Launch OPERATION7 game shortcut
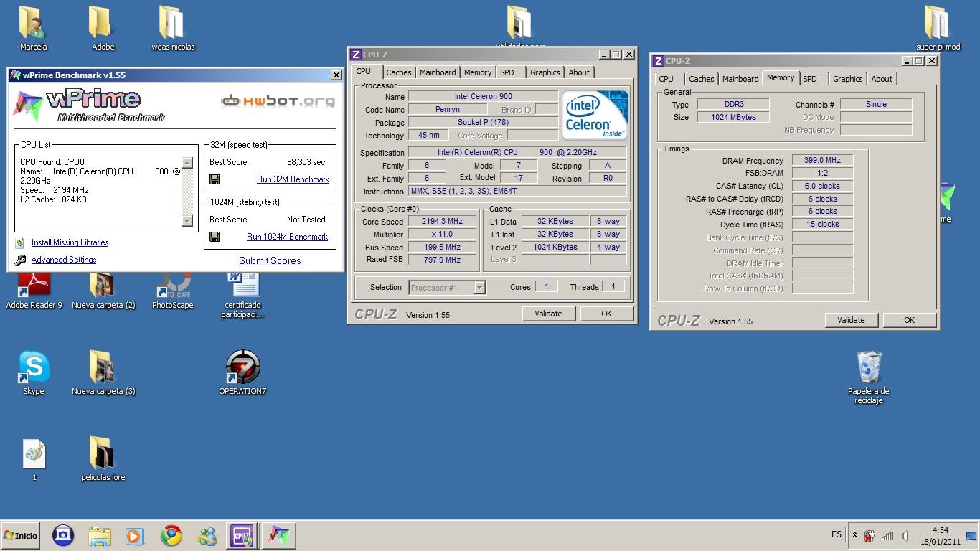Viewport: 980px width, 551px height. 242,367
